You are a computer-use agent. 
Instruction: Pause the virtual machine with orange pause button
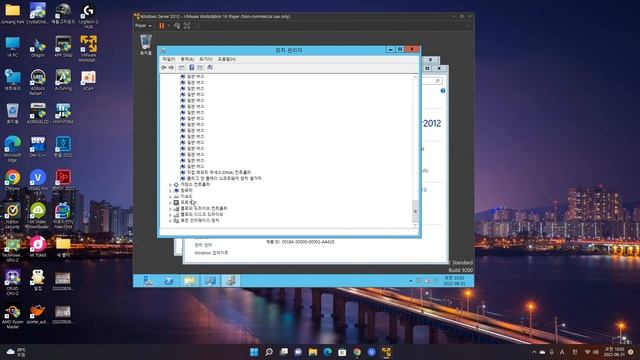pos(162,26)
